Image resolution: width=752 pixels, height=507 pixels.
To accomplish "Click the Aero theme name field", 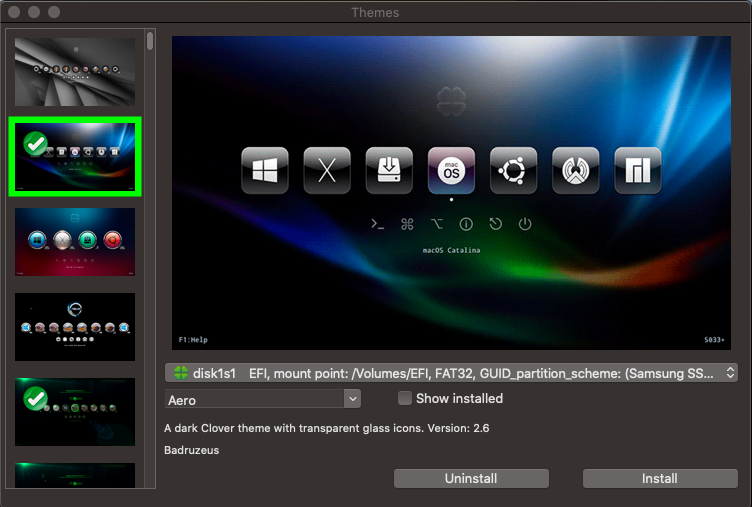I will point(255,399).
